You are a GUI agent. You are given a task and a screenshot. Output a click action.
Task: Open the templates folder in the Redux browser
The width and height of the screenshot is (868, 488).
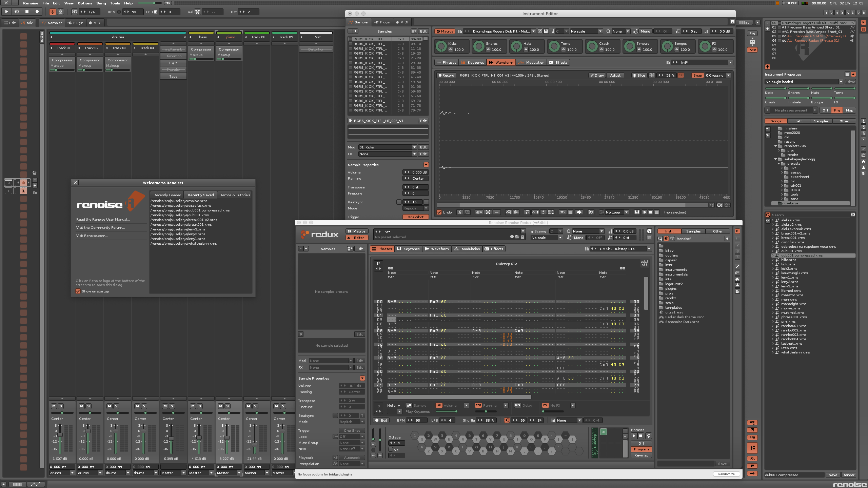pyautogui.click(x=673, y=307)
